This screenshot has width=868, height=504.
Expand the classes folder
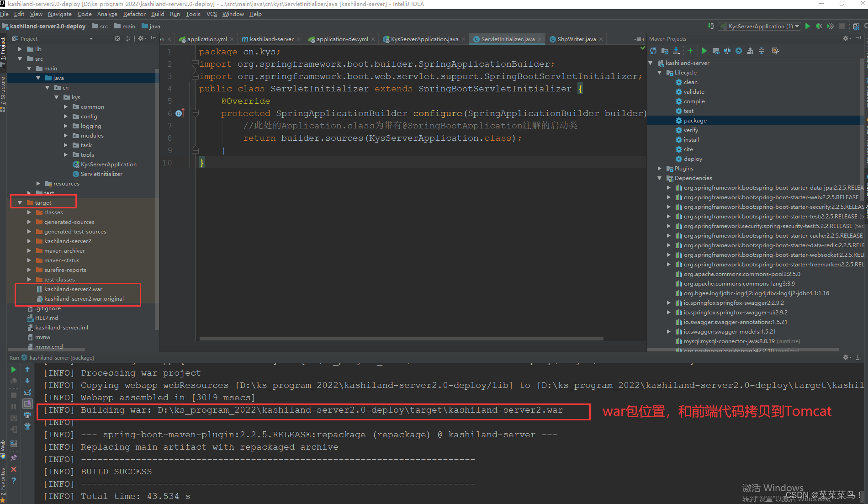[x=29, y=212]
